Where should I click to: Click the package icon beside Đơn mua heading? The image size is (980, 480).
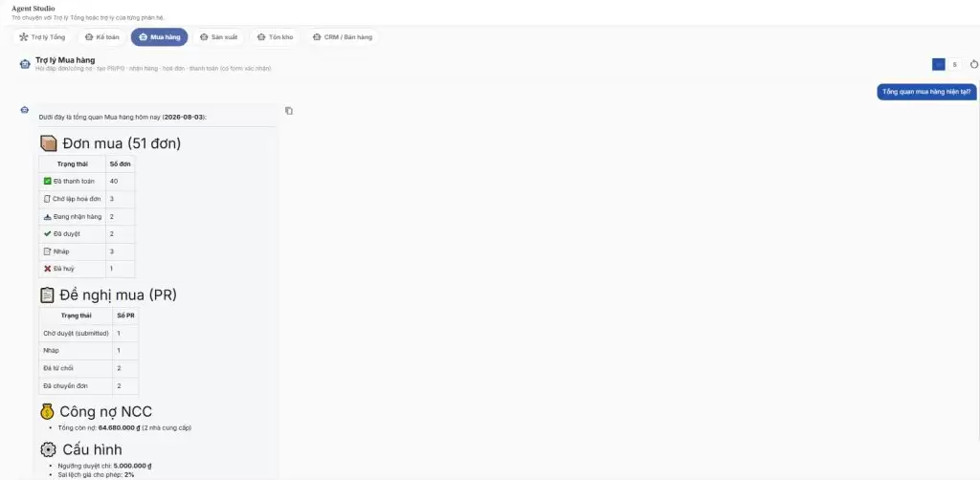coord(49,143)
